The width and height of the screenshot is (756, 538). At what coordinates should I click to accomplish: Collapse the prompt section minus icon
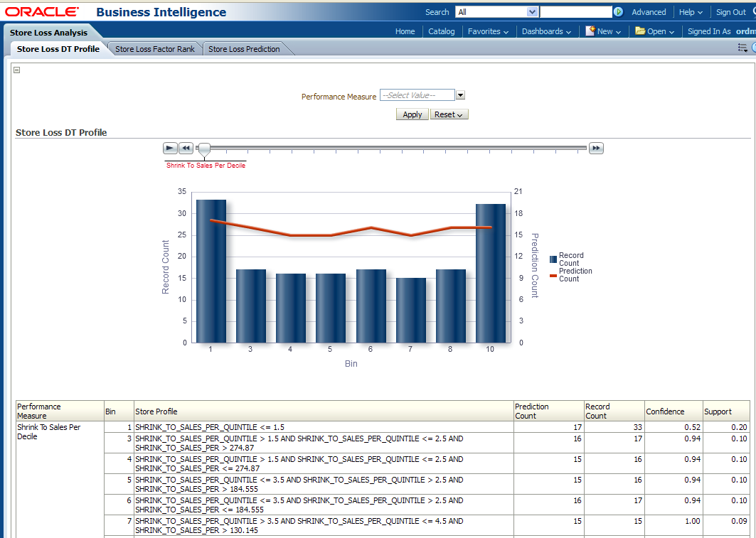tap(17, 70)
